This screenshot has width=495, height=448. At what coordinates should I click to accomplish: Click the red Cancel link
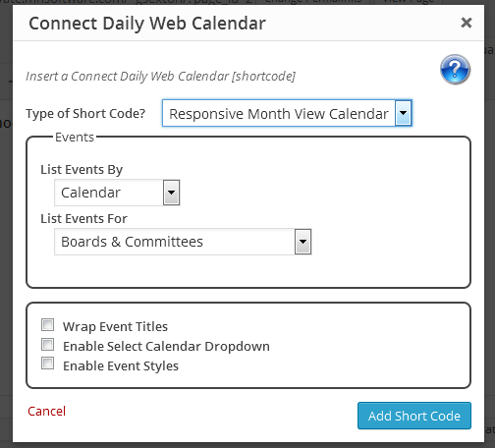click(46, 412)
